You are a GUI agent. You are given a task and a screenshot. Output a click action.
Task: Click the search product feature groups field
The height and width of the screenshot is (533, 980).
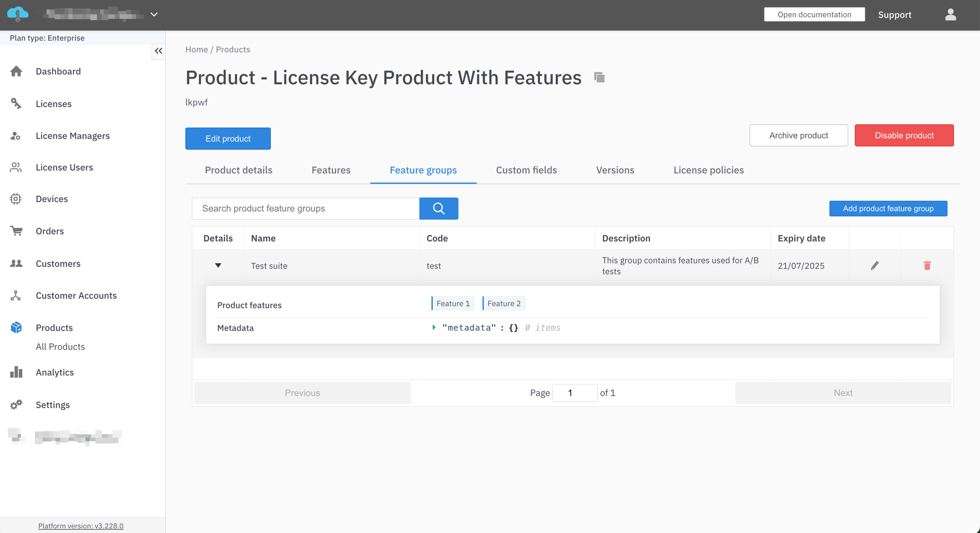tap(305, 209)
